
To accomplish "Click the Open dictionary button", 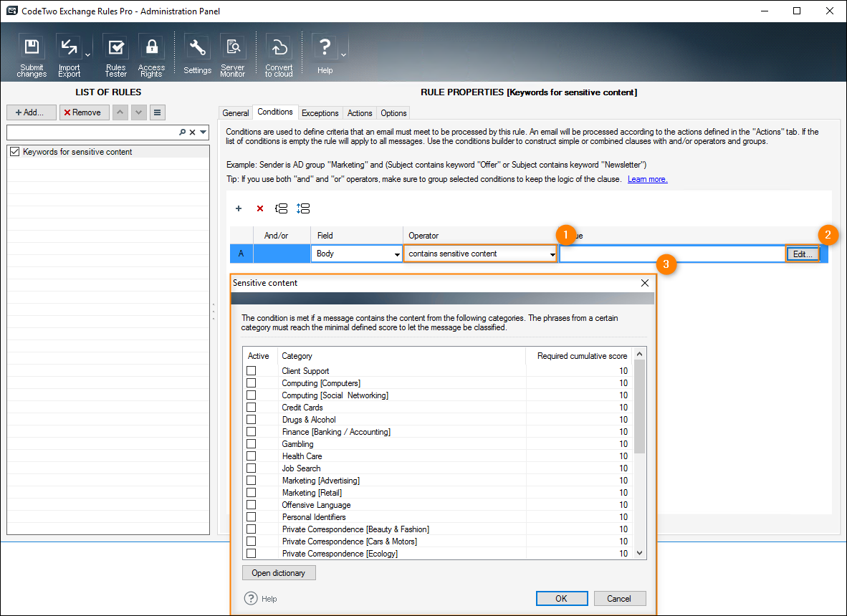I will (x=279, y=573).
